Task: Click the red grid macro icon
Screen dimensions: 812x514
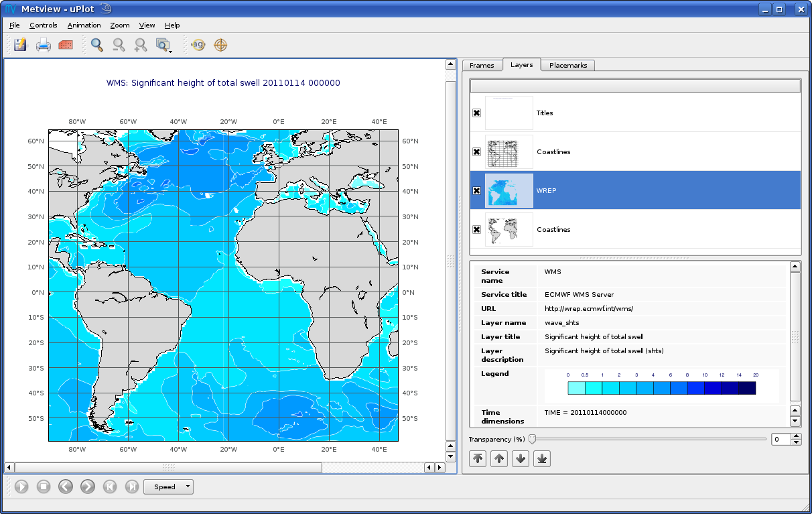Action: tap(66, 45)
